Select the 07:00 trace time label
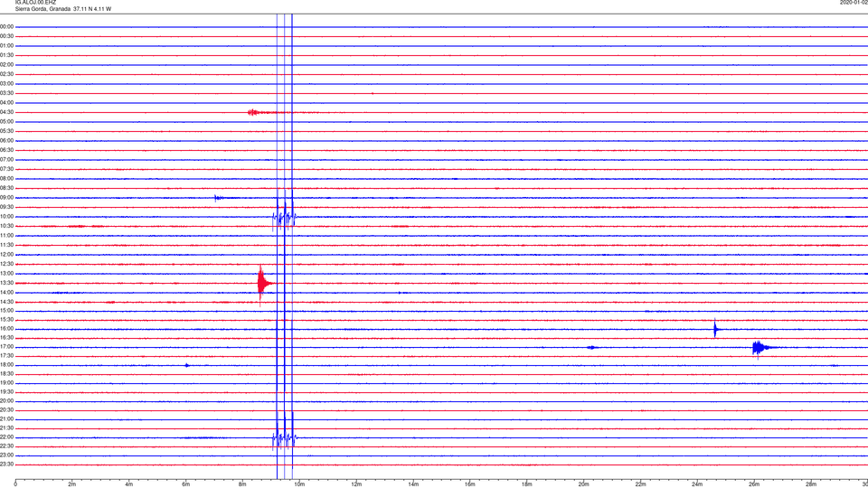Screen dimensions: 868x488 coord(6,160)
